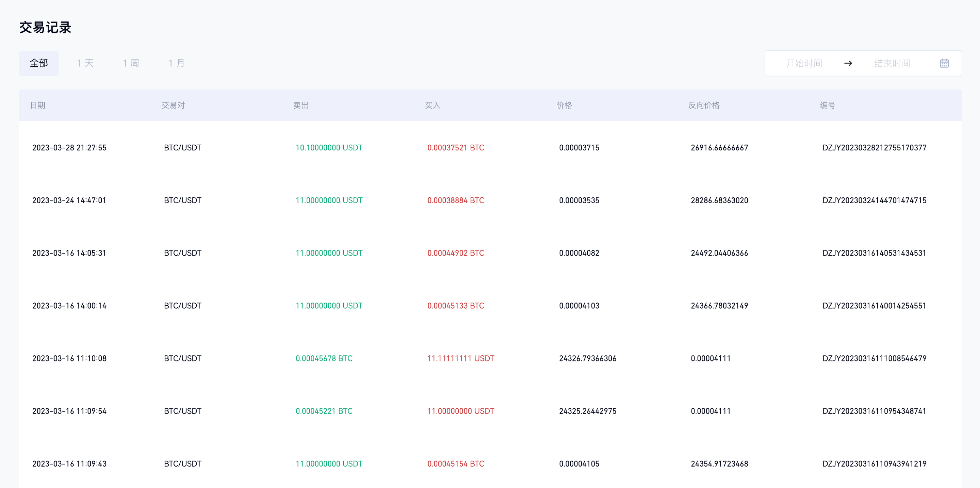Click the 交易记录 page heading
The width and height of the screenshot is (980, 488).
pyautogui.click(x=45, y=27)
